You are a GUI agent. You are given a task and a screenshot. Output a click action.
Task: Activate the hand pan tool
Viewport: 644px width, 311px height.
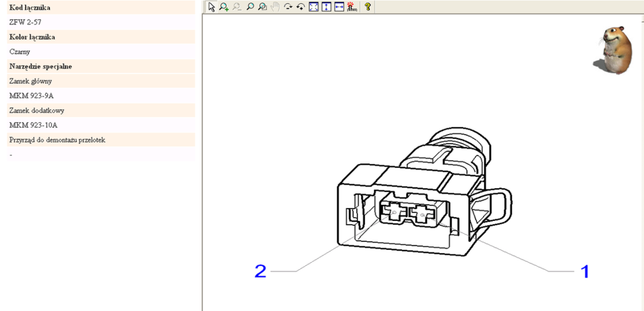point(275,7)
